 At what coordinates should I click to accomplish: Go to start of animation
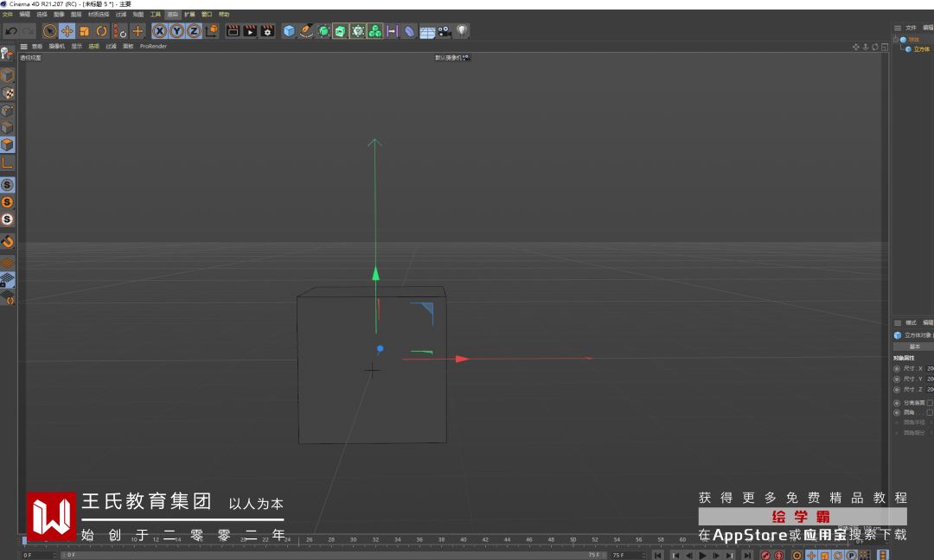(x=657, y=555)
